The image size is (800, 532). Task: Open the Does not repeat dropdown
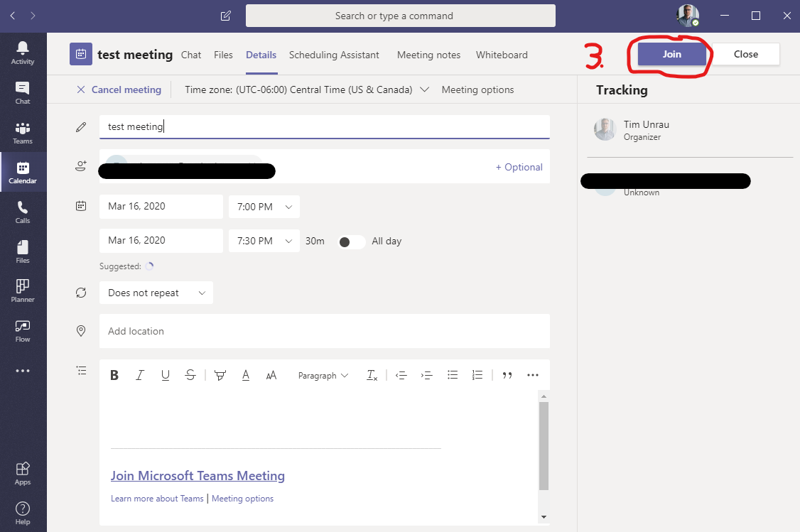[156, 293]
